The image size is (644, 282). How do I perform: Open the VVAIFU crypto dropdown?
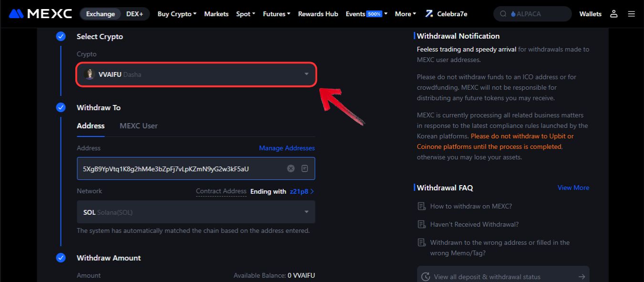click(196, 74)
